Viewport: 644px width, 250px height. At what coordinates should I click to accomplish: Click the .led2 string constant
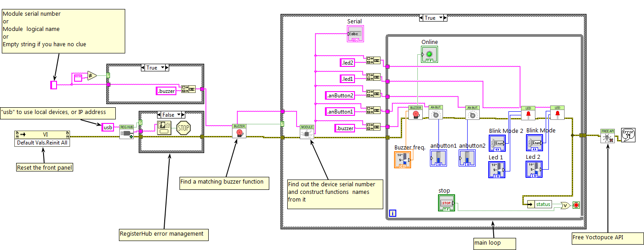coord(347,63)
